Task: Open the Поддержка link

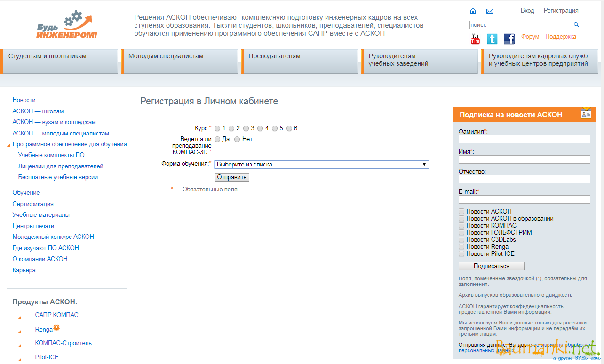Action: tap(561, 37)
